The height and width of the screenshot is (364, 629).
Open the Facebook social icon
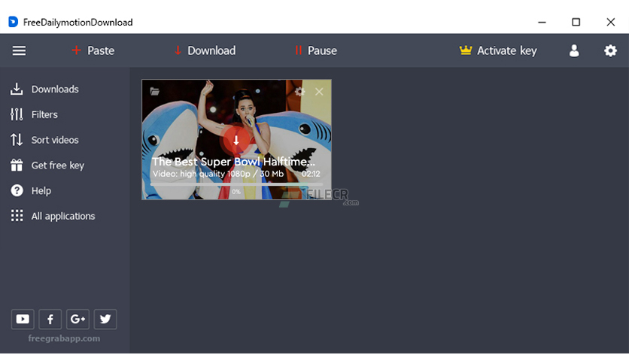pos(50,319)
